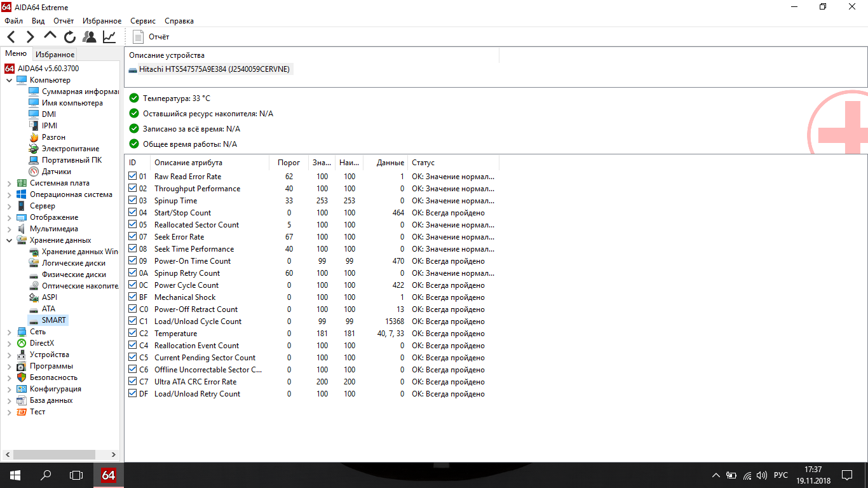Open taskbar search magnifier
Screen dimensions: 868x488
pyautogui.click(x=46, y=475)
